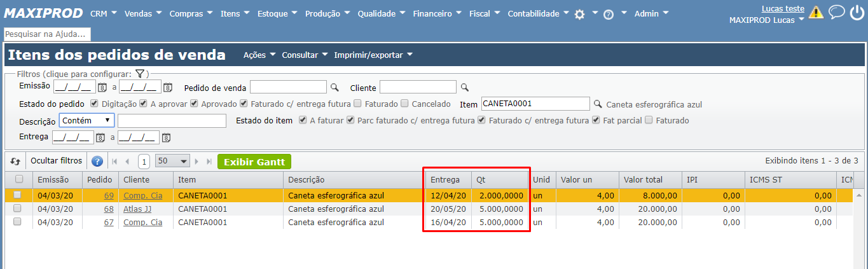Click the Ocultar filtros button
The image size is (868, 269).
57,162
